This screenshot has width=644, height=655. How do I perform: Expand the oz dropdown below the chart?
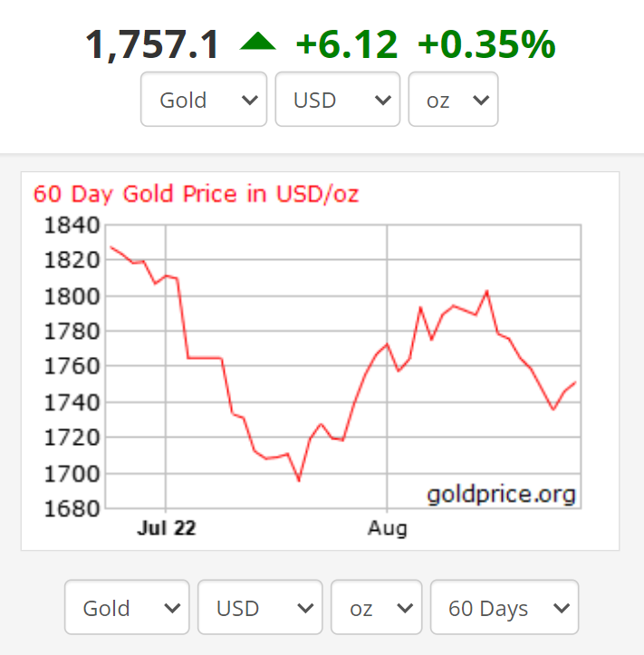(x=376, y=607)
